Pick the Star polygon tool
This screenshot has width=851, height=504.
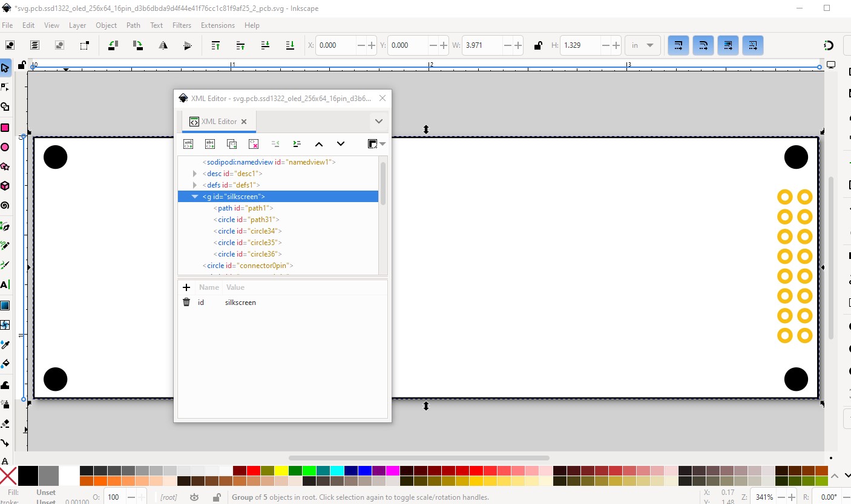5,166
